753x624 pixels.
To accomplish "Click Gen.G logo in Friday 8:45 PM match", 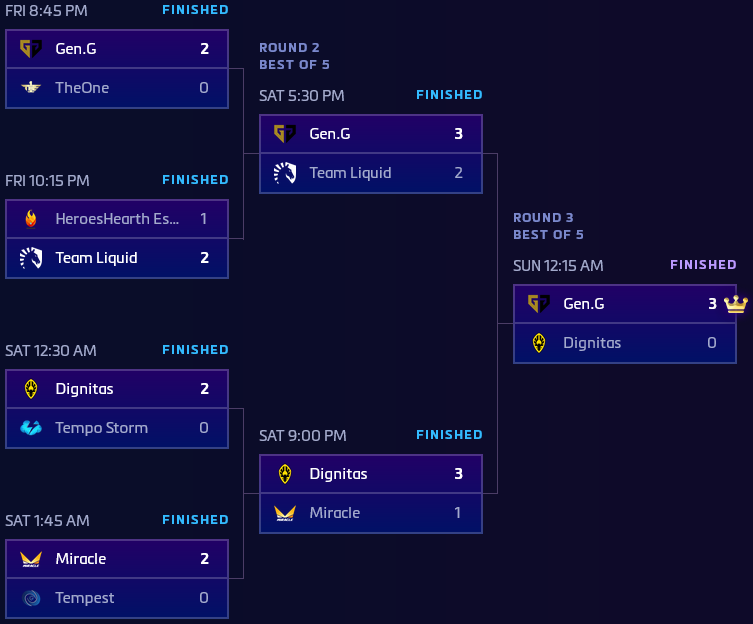I will tap(31, 48).
